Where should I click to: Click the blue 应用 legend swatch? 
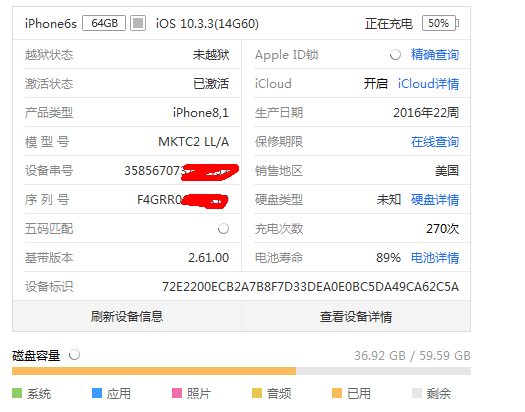click(97, 393)
